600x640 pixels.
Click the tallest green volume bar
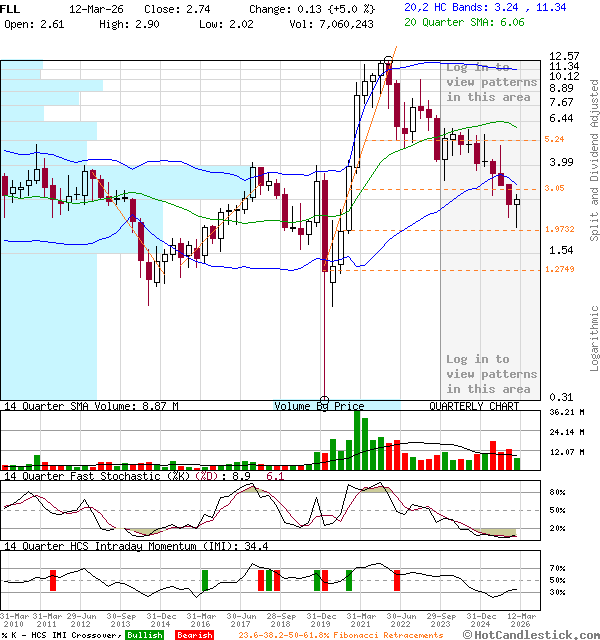(358, 439)
